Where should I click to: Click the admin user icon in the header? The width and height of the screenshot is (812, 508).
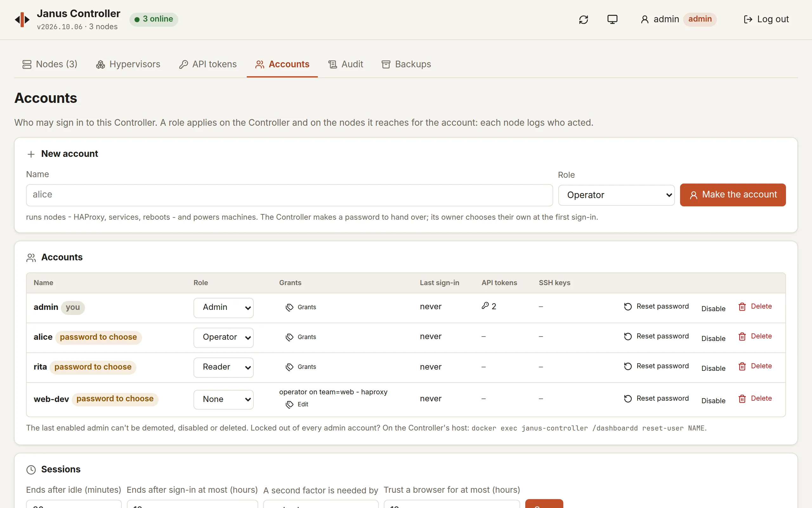645,19
